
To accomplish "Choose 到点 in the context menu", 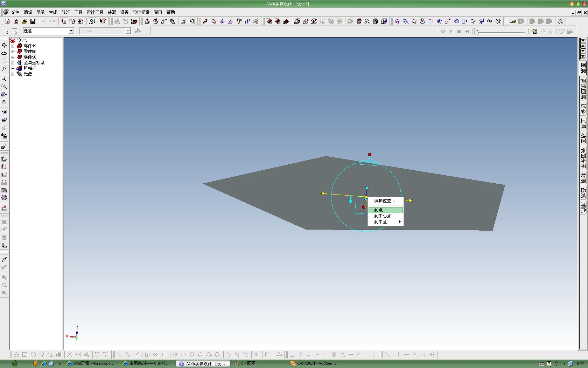I will click(x=386, y=210).
